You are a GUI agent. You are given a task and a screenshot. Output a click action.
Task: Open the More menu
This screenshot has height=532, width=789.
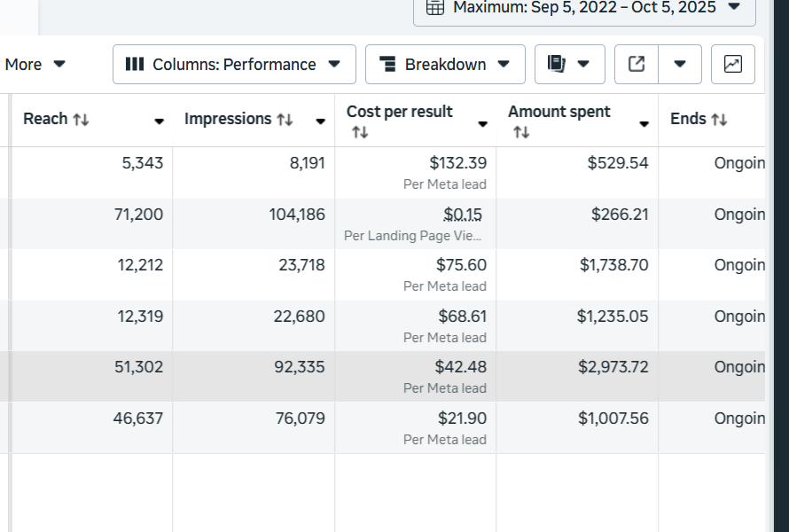(35, 64)
